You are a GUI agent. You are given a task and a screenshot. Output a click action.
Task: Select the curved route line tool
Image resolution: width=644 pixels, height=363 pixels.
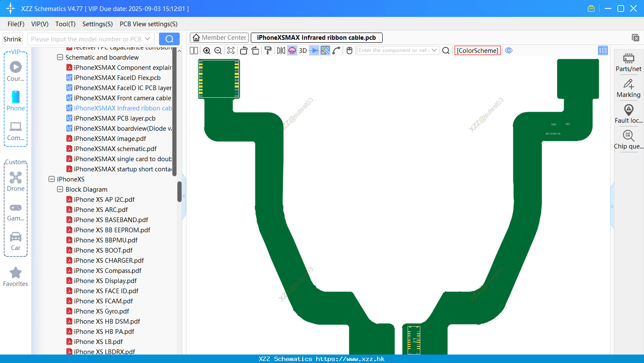[337, 50]
